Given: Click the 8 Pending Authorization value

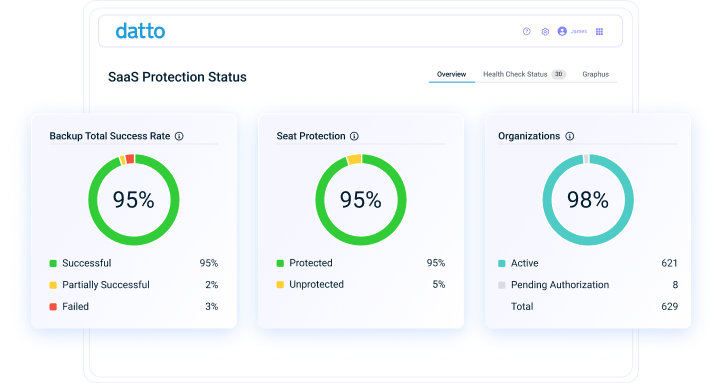Looking at the screenshot, I should pyautogui.click(x=675, y=285).
